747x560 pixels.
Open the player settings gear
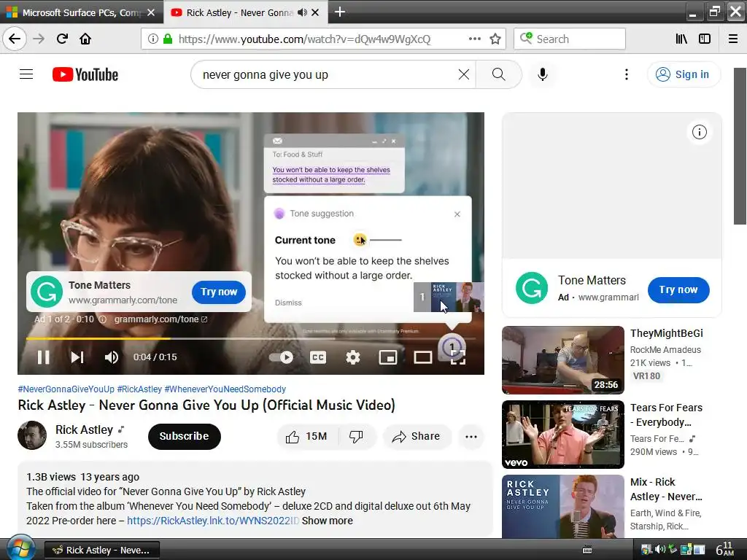[x=352, y=357]
